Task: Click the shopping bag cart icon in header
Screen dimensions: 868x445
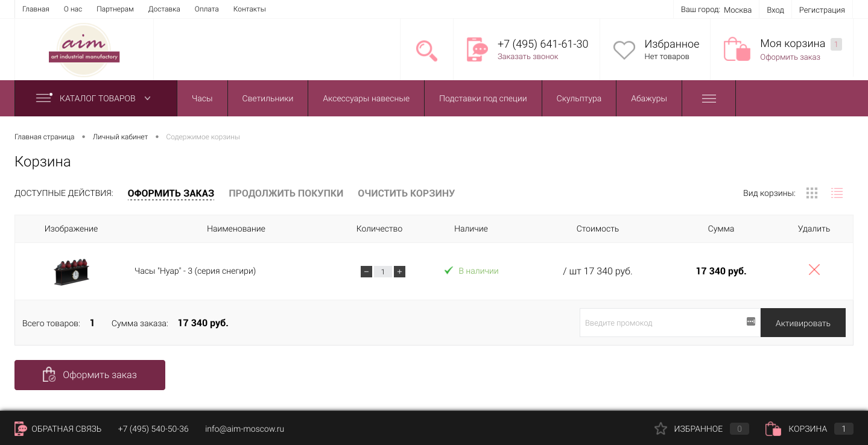Action: (737, 49)
